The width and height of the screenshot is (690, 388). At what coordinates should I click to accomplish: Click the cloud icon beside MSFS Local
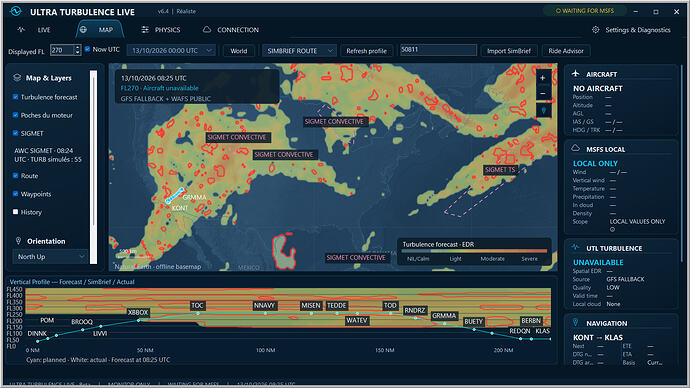coord(576,149)
